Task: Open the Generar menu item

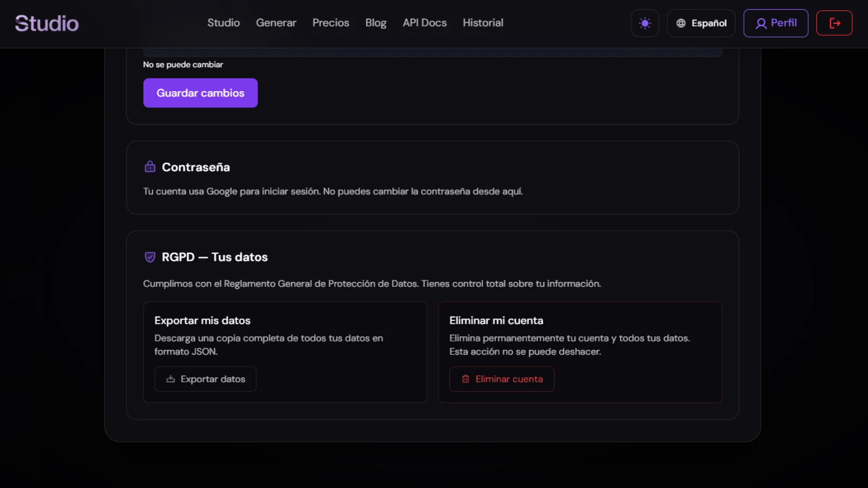Action: coord(276,23)
